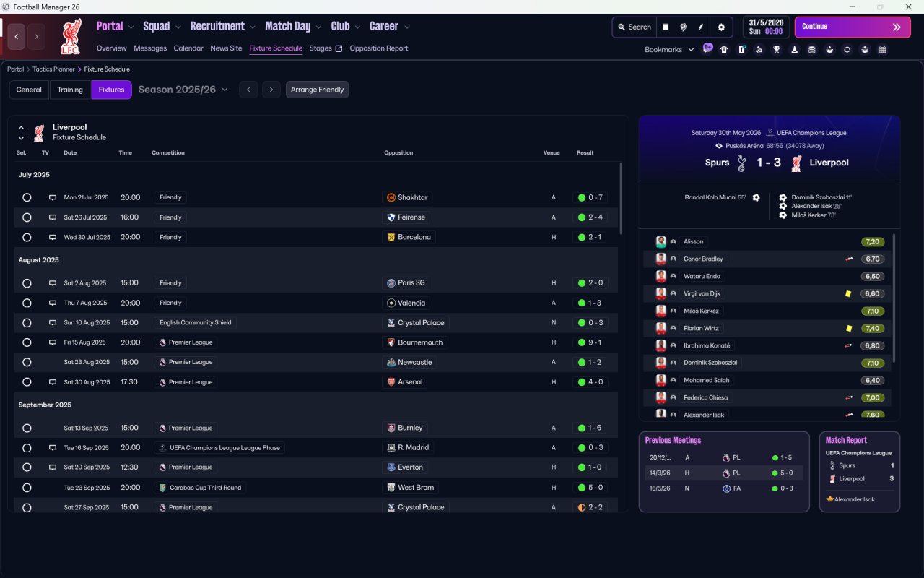Click the TV icon on the R. Madrid row

tap(53, 448)
